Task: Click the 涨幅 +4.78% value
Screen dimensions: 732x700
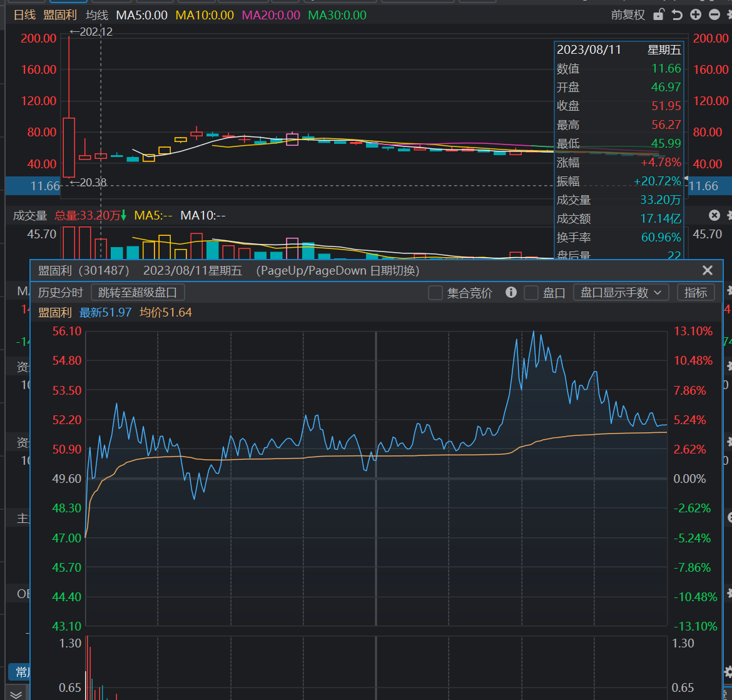Action: coord(661,163)
